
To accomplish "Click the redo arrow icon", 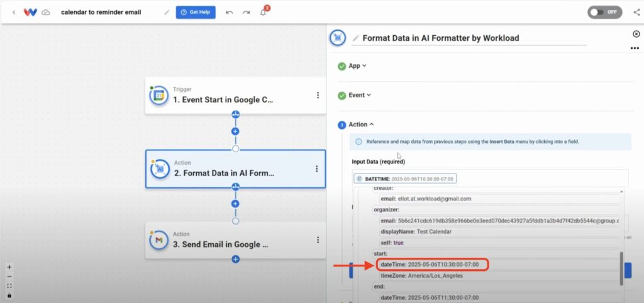I will [246, 13].
